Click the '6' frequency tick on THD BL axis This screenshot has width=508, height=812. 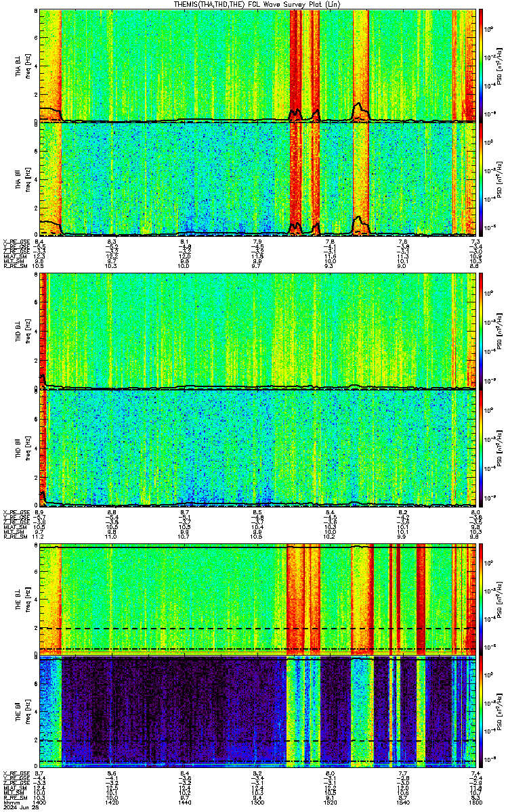37,302
